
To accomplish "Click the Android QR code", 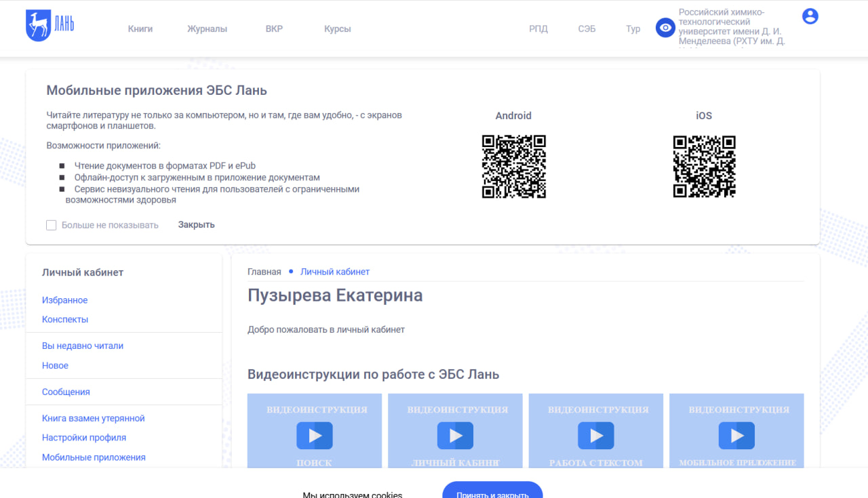I will (513, 167).
